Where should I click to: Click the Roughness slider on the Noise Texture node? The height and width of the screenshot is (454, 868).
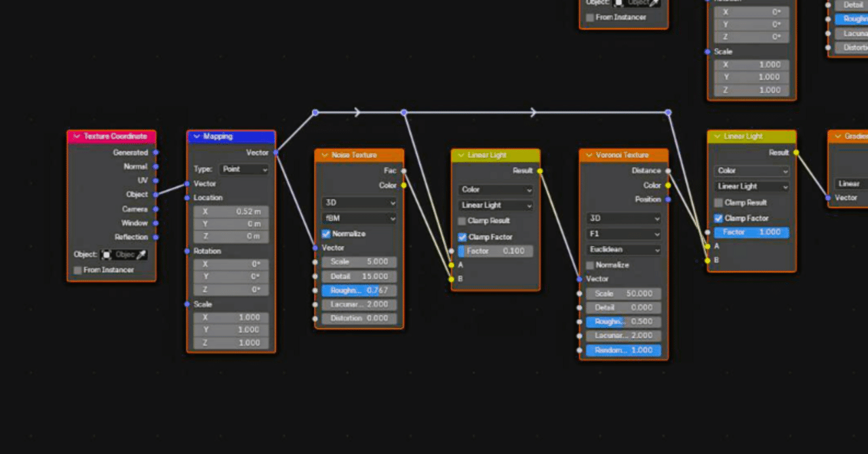pyautogui.click(x=359, y=290)
